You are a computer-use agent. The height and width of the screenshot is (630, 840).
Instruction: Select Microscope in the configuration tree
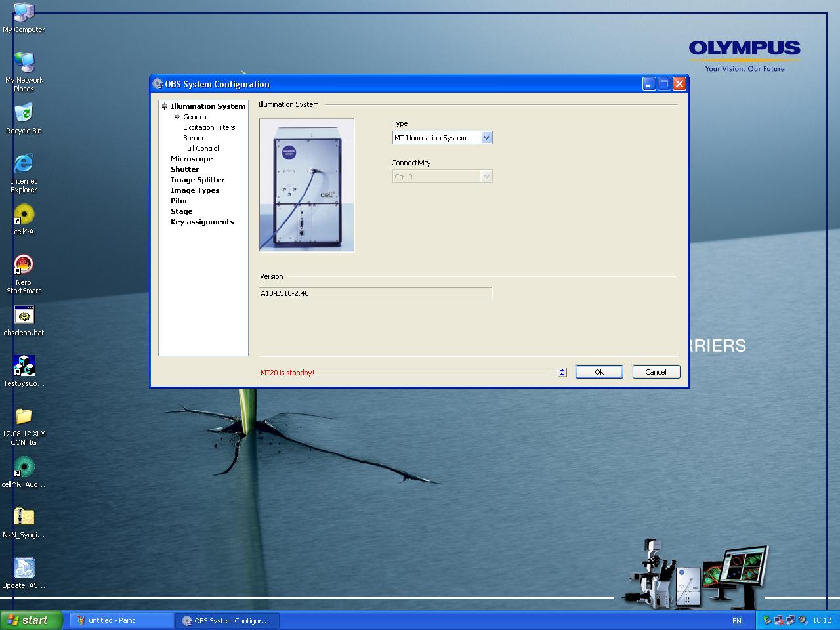pos(192,158)
